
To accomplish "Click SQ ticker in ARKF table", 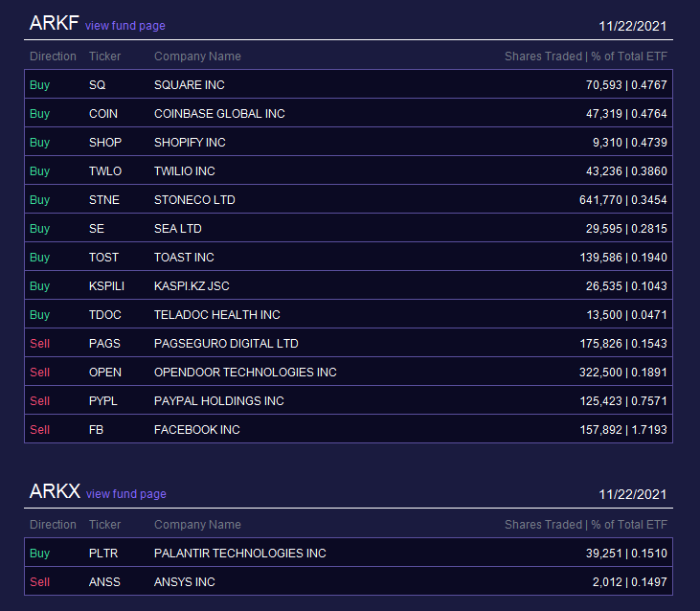I will click(98, 85).
